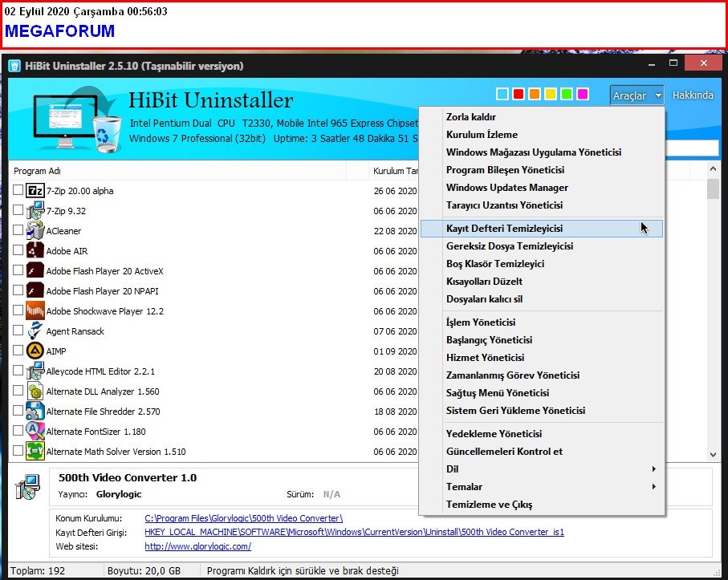Click the Alleycode HTML Editor icon
This screenshot has height=580, width=728.
(35, 371)
